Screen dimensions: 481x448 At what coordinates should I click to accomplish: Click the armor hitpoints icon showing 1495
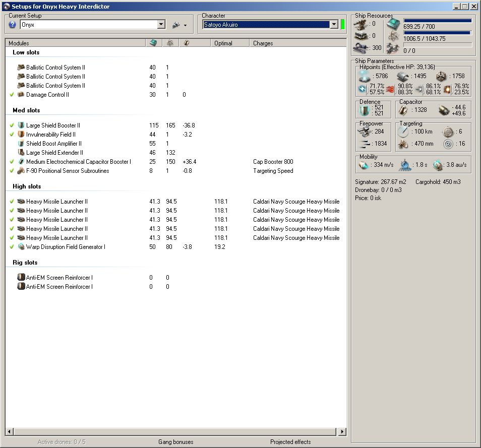click(x=403, y=77)
